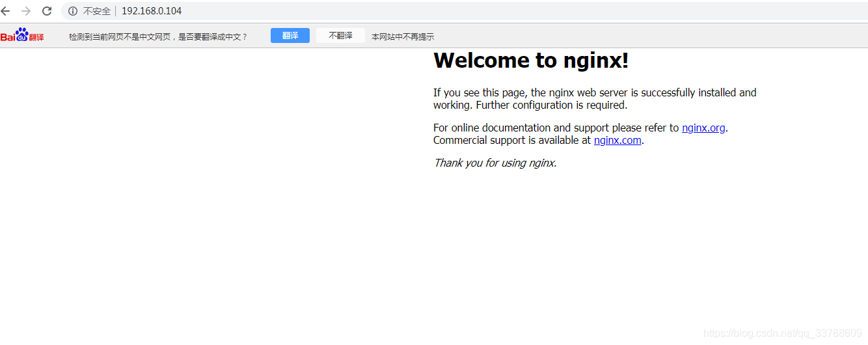Open the nginx.org link
The width and height of the screenshot is (868, 345).
click(703, 128)
